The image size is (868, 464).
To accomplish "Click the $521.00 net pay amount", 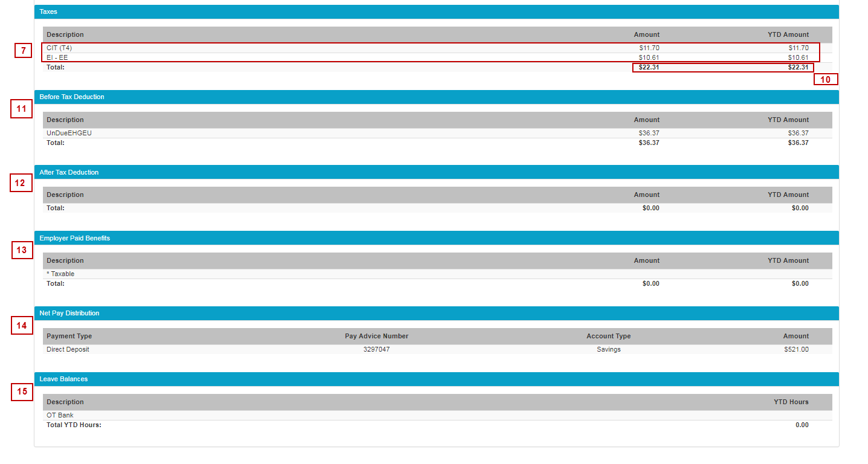I will coord(796,349).
